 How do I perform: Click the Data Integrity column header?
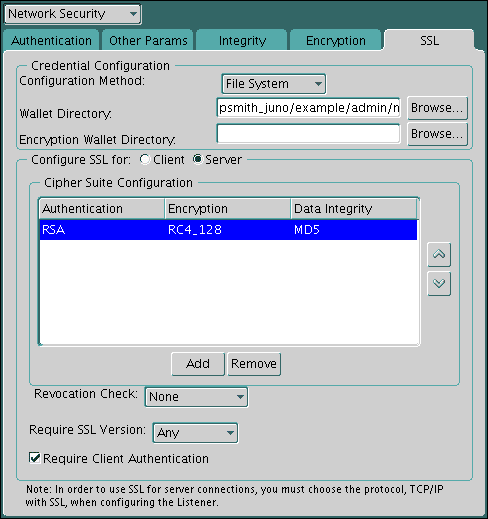(354, 209)
